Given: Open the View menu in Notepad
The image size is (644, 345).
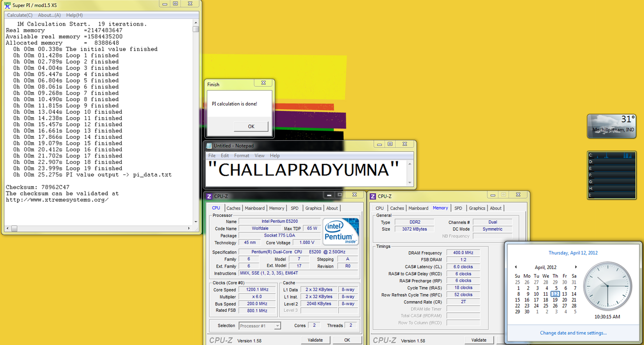Looking at the screenshot, I should pos(259,156).
